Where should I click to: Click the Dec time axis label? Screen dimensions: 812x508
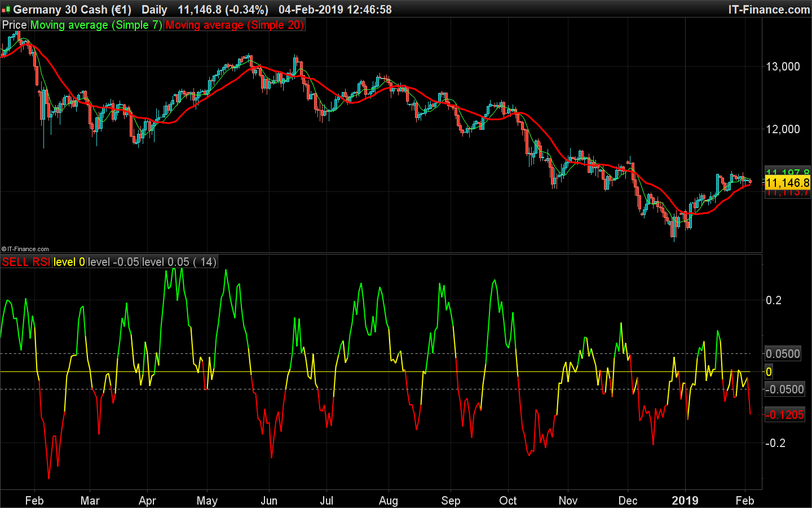(x=628, y=501)
